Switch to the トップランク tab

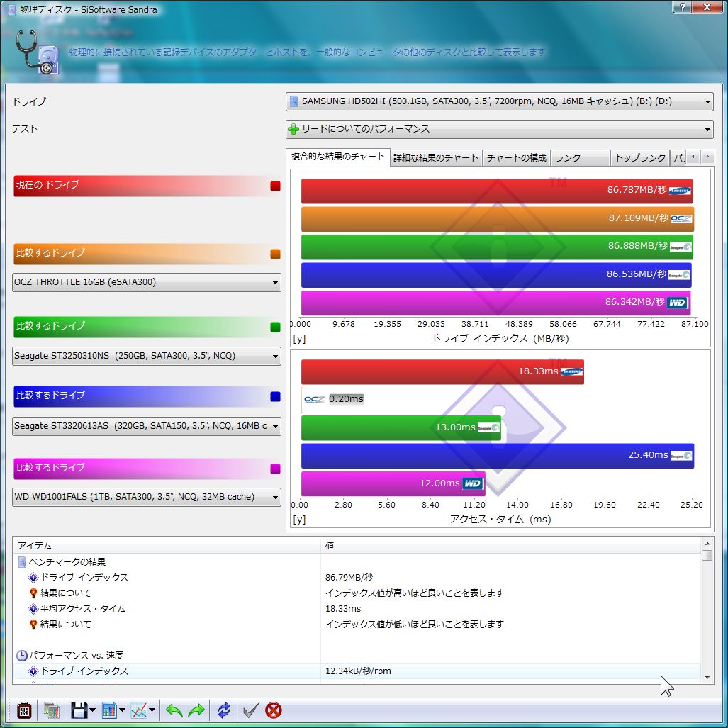click(x=640, y=158)
